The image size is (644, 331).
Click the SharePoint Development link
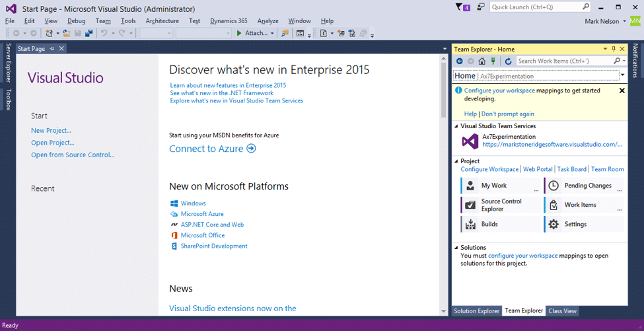(x=214, y=246)
